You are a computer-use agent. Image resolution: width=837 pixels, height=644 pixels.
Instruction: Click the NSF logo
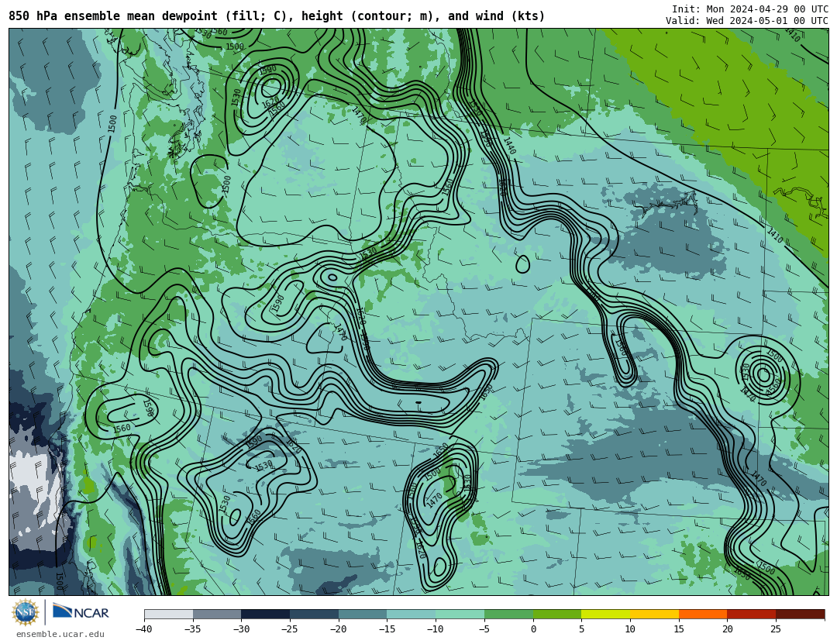[x=25, y=612]
